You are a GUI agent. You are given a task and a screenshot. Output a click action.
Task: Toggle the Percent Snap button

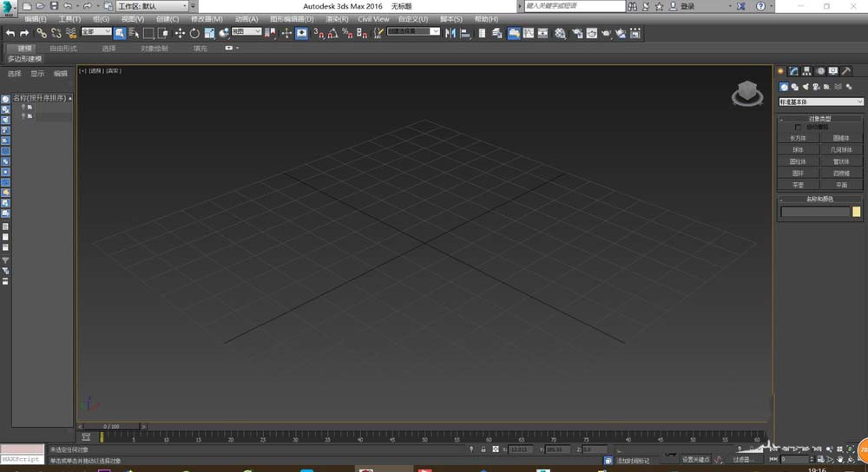pyautogui.click(x=347, y=33)
